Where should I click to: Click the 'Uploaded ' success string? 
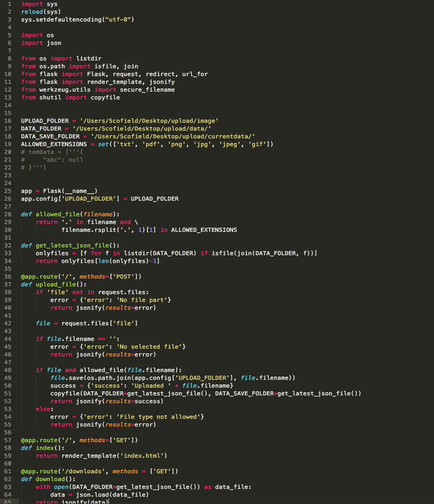pos(151,386)
